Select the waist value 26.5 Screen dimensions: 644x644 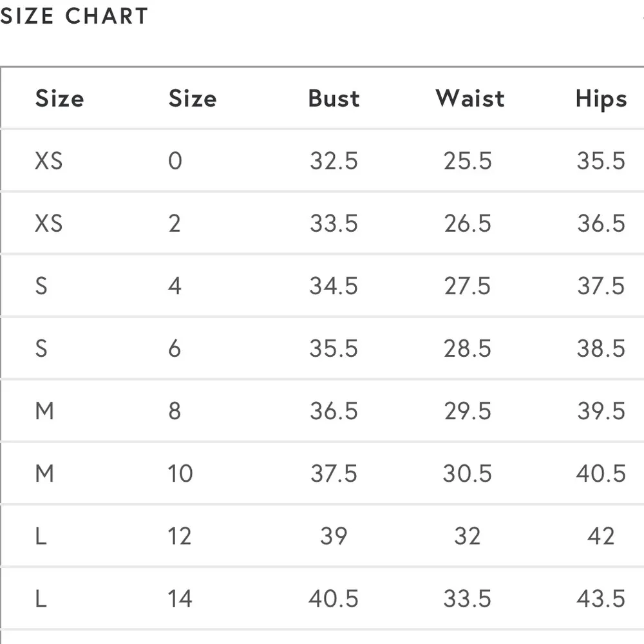[x=468, y=223]
